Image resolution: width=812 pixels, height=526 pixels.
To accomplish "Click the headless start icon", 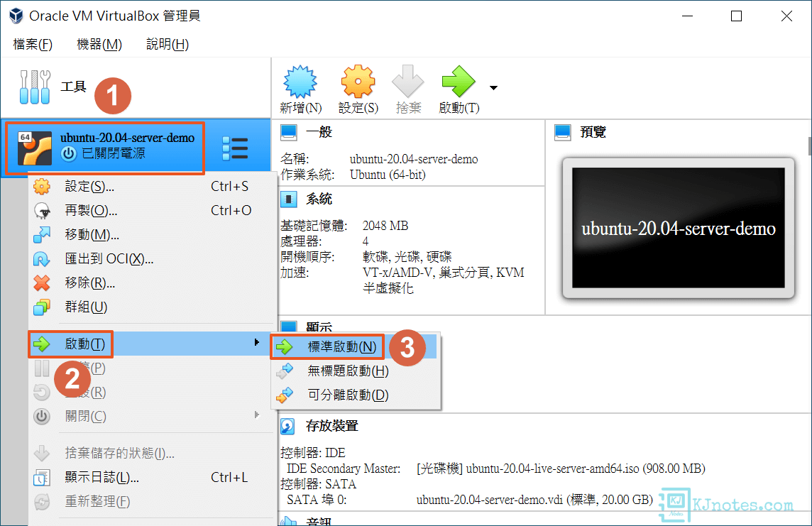I will coord(285,371).
